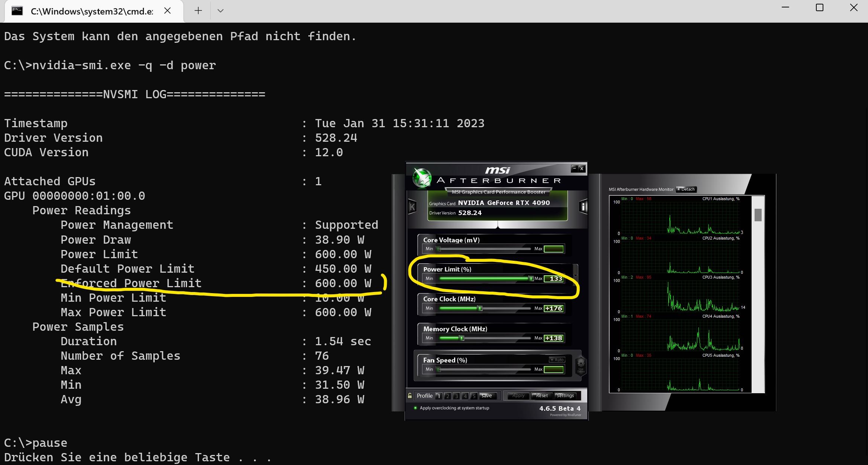Expand the Power Limit down-arrow options
Image resolution: width=868 pixels, height=465 pixels.
(x=575, y=276)
